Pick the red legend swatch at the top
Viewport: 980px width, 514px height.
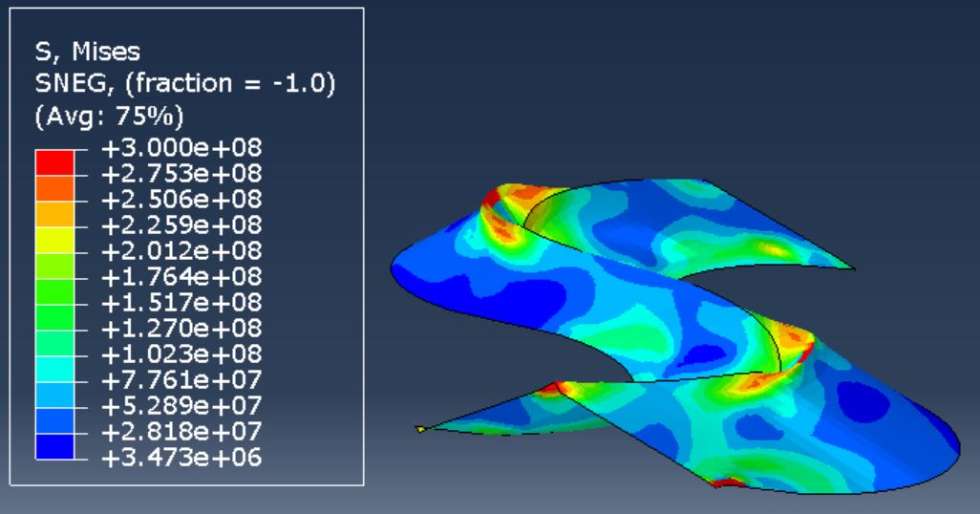tap(55, 162)
